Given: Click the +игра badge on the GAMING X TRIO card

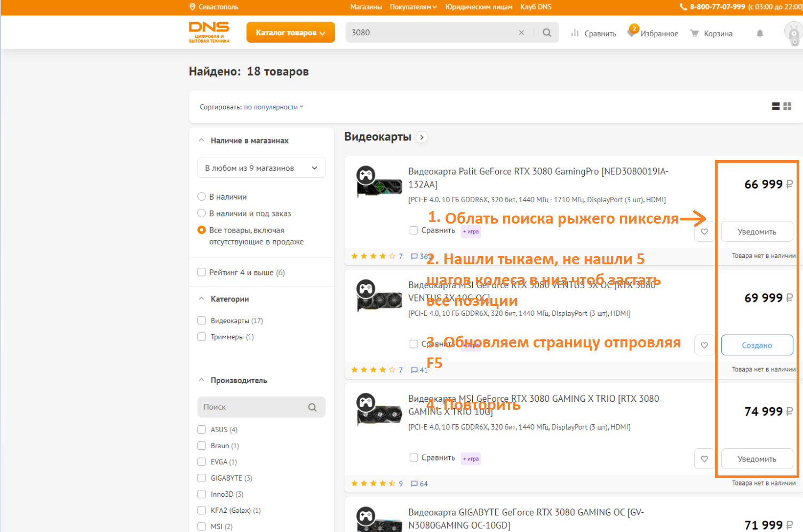Looking at the screenshot, I should 471,459.
